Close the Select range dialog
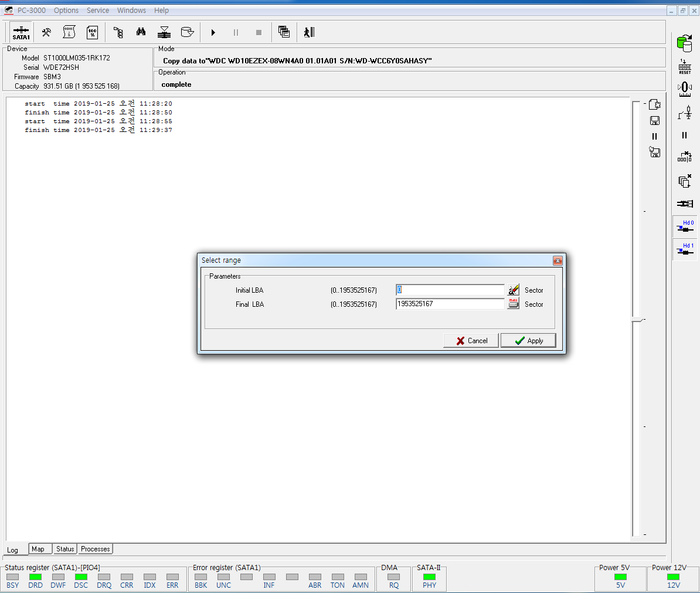Image resolution: width=700 pixels, height=593 pixels. point(558,260)
